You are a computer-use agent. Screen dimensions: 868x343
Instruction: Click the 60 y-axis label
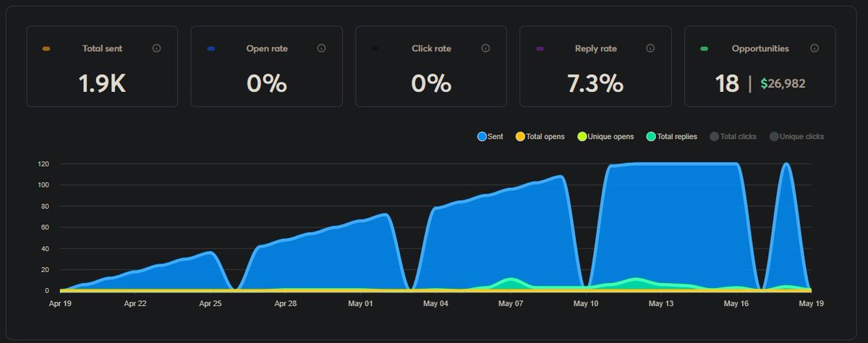pos(43,227)
